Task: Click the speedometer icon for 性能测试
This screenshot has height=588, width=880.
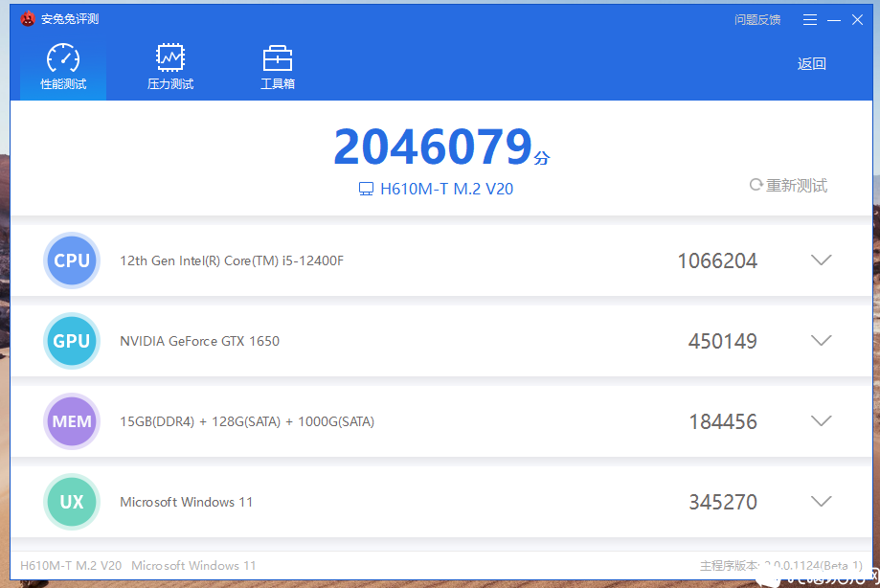Action: pos(63,57)
